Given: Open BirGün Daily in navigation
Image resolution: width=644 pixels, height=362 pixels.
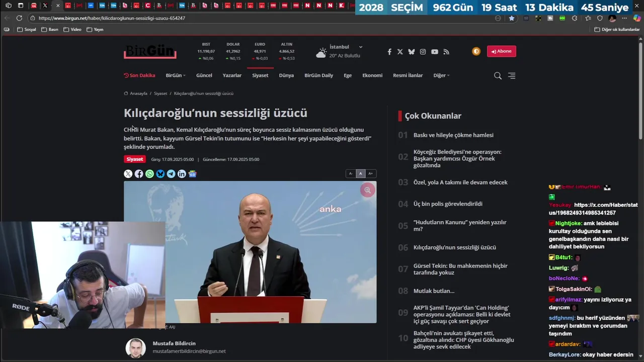Looking at the screenshot, I should [318, 75].
